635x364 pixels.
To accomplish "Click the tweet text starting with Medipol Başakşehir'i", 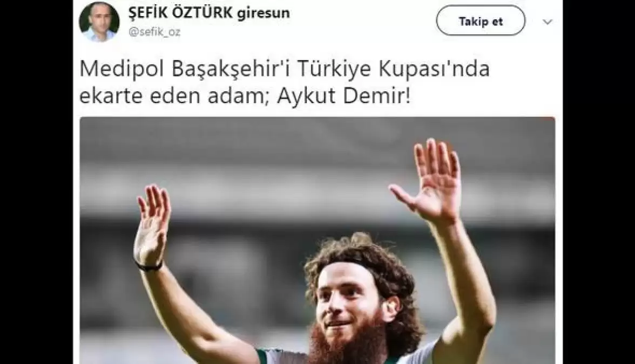I will [x=284, y=83].
